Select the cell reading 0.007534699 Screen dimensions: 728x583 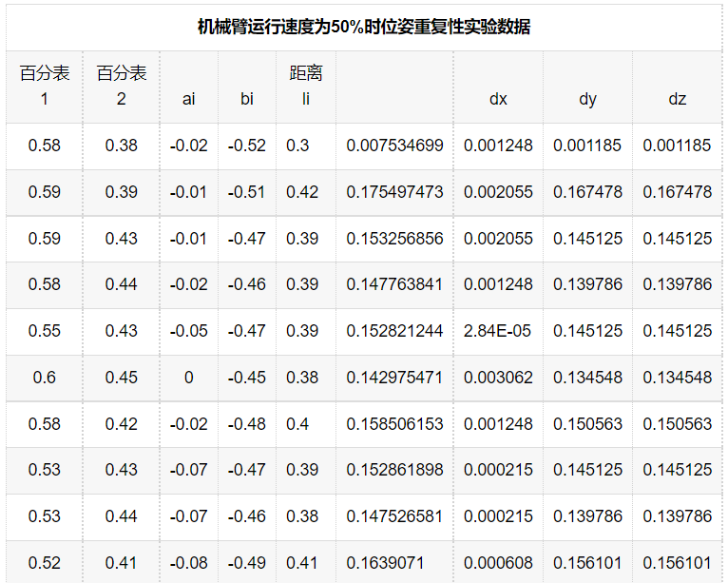tap(394, 146)
